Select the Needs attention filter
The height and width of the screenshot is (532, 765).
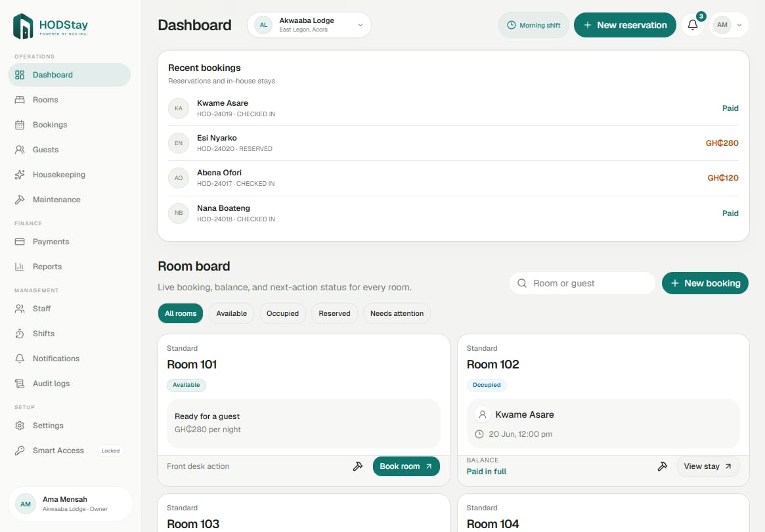(397, 313)
